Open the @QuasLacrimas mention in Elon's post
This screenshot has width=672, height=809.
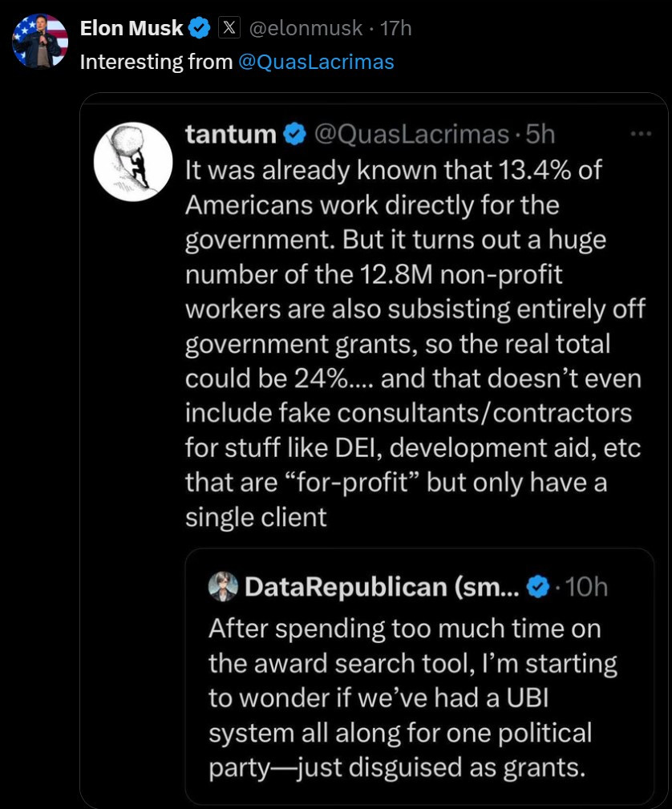click(316, 62)
